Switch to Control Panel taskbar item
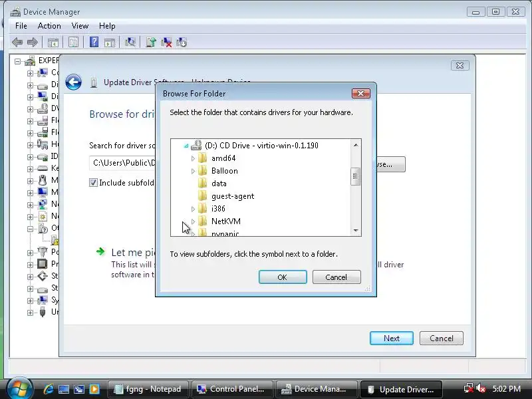 coord(232,389)
